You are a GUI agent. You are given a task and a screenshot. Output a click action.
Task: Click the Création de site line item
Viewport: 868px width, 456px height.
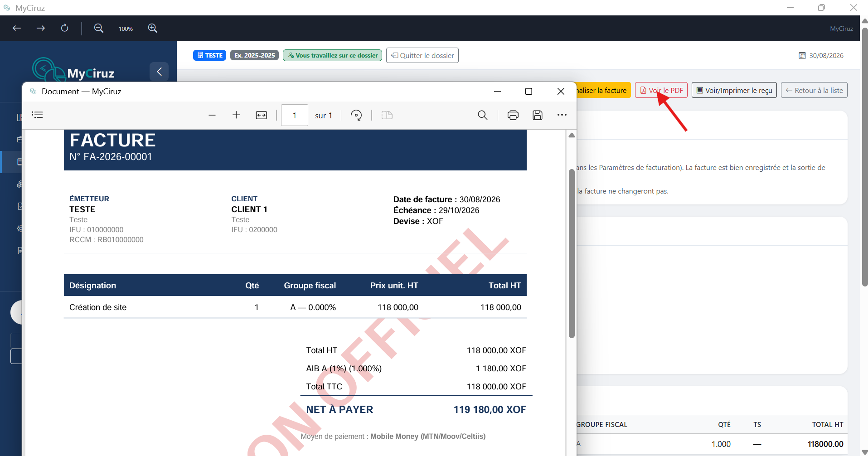[98, 307]
